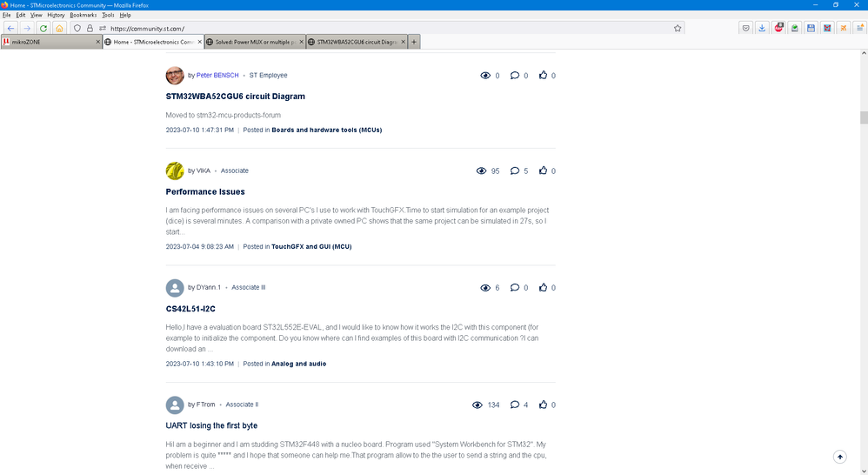Screen dimensions: 868x475
Task: Open user VIKA's profile link
Action: [x=204, y=171]
